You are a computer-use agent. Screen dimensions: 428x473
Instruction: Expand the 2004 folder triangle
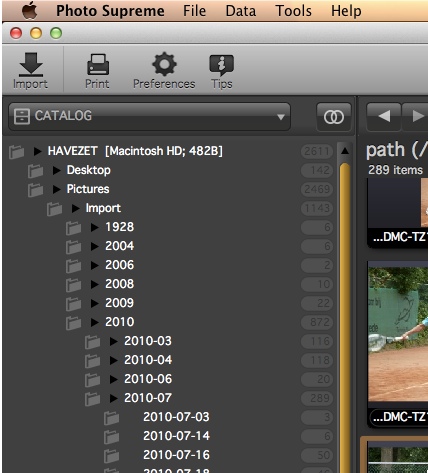[95, 246]
